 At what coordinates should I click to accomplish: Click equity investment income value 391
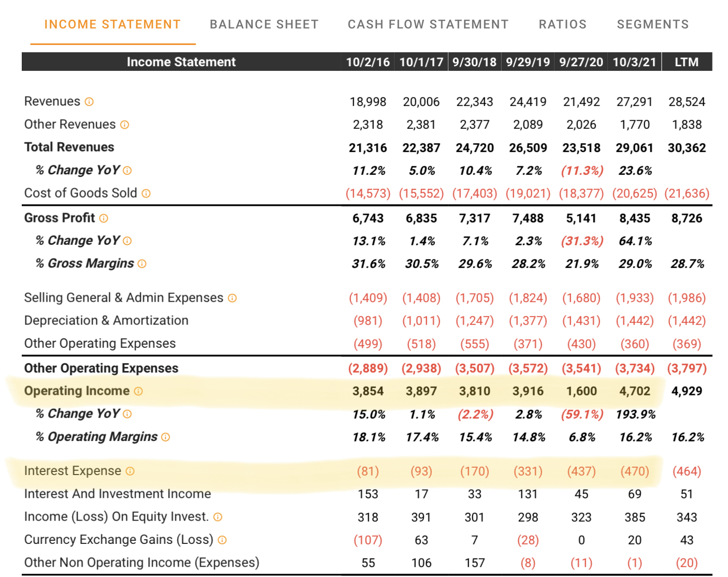pos(421,517)
